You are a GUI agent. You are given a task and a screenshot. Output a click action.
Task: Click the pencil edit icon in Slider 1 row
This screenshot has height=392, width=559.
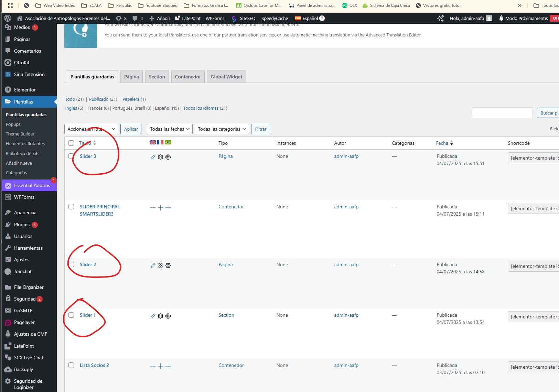pyautogui.click(x=153, y=316)
